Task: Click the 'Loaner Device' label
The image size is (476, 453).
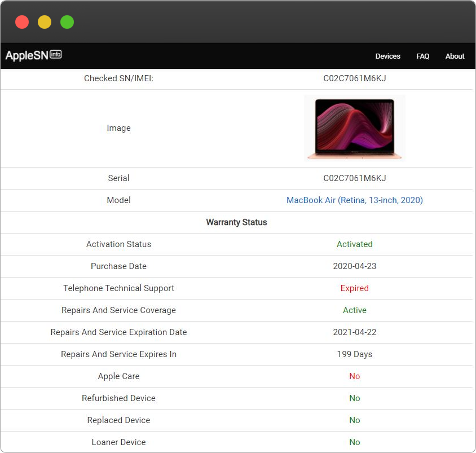Action: 118,442
